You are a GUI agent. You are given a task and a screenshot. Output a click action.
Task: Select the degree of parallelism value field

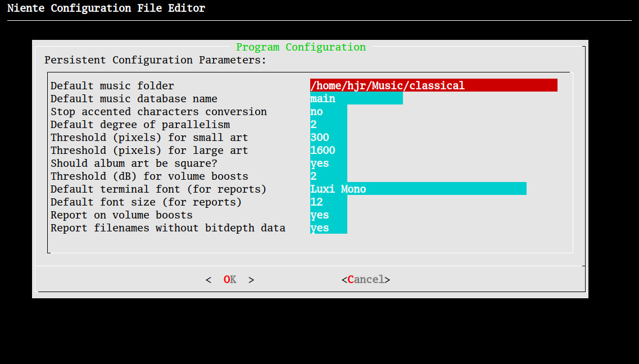coord(328,125)
